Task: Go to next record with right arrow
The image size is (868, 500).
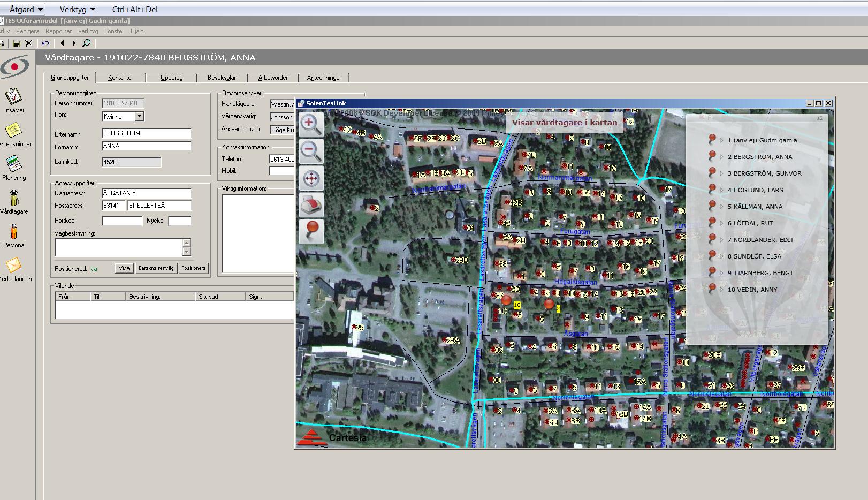Action: (74, 43)
